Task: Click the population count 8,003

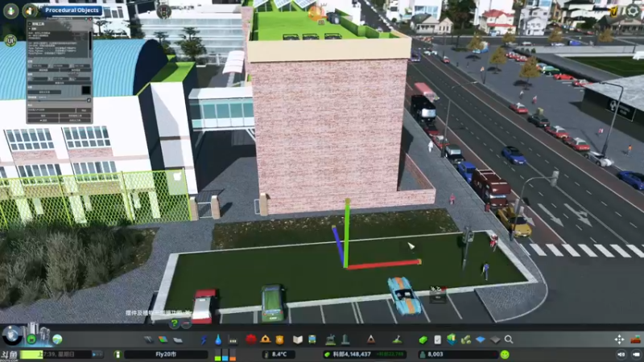Action: 436,354
